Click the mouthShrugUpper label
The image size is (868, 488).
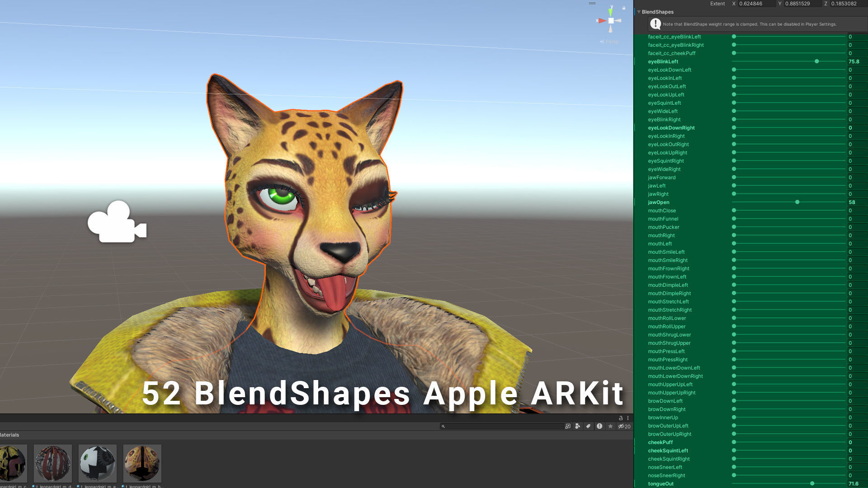click(669, 343)
